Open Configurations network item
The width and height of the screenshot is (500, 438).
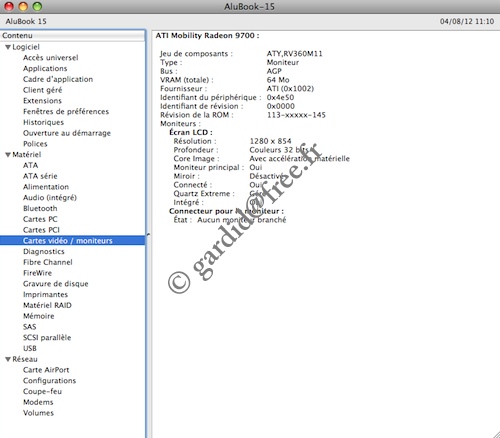pos(49,380)
